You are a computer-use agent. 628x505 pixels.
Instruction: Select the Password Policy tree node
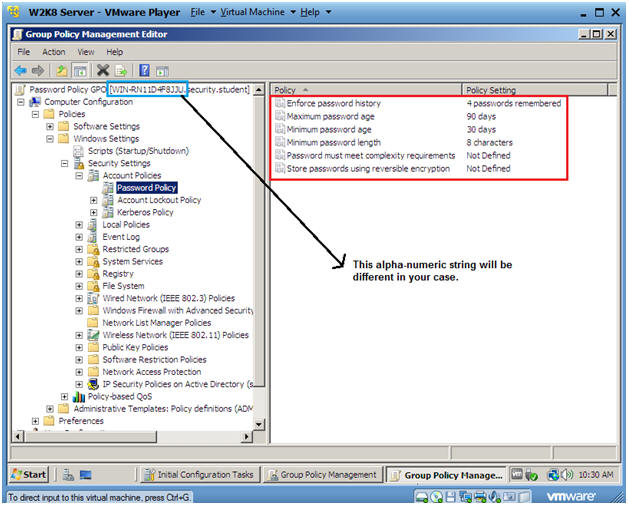tap(147, 188)
